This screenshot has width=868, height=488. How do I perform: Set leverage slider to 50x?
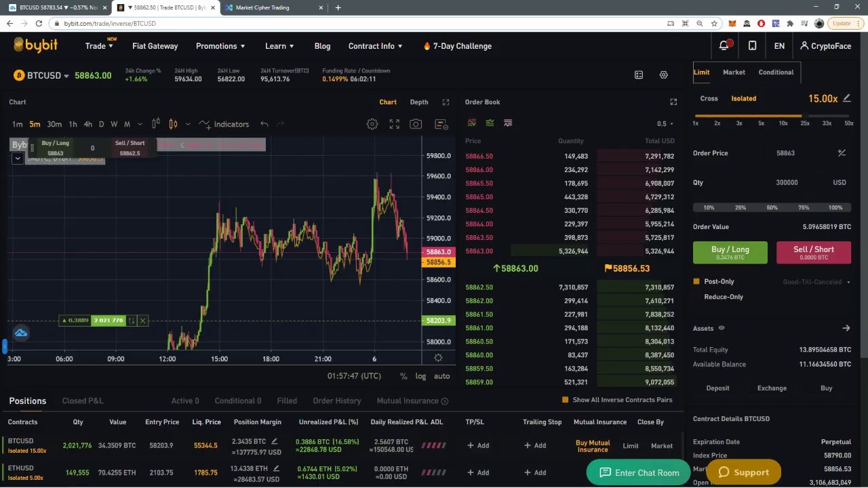point(848,123)
